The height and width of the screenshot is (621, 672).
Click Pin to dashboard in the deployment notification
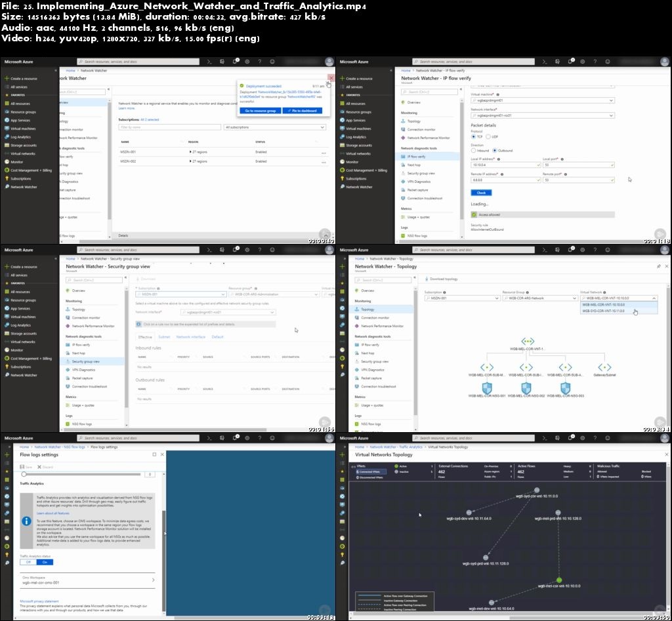pyautogui.click(x=302, y=111)
